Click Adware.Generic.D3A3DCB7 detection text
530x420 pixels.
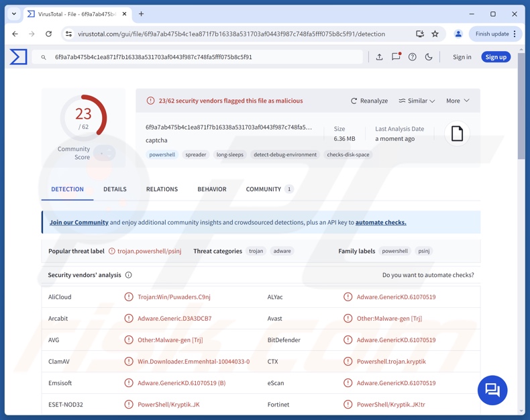click(x=174, y=319)
